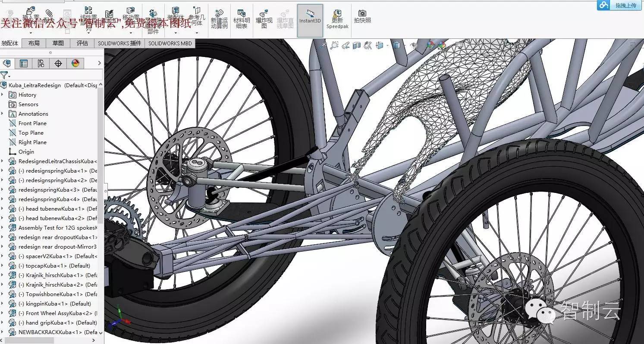Switch to the 草图 (Sketch) tab
The width and height of the screenshot is (644, 344).
click(x=58, y=43)
